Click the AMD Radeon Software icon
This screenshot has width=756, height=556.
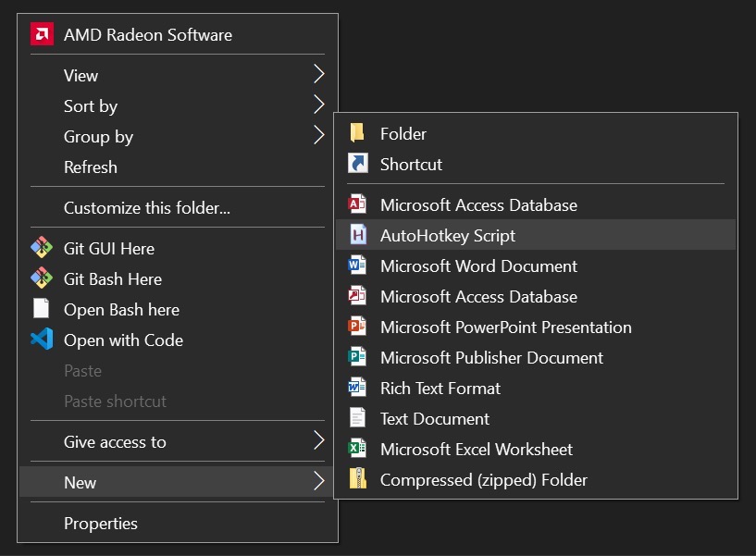pyautogui.click(x=42, y=33)
